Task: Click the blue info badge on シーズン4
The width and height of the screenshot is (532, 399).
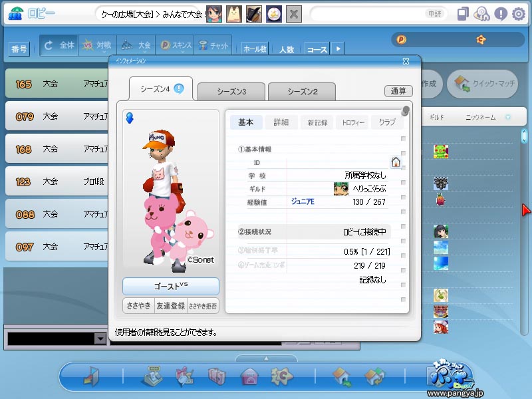Action: 179,89
